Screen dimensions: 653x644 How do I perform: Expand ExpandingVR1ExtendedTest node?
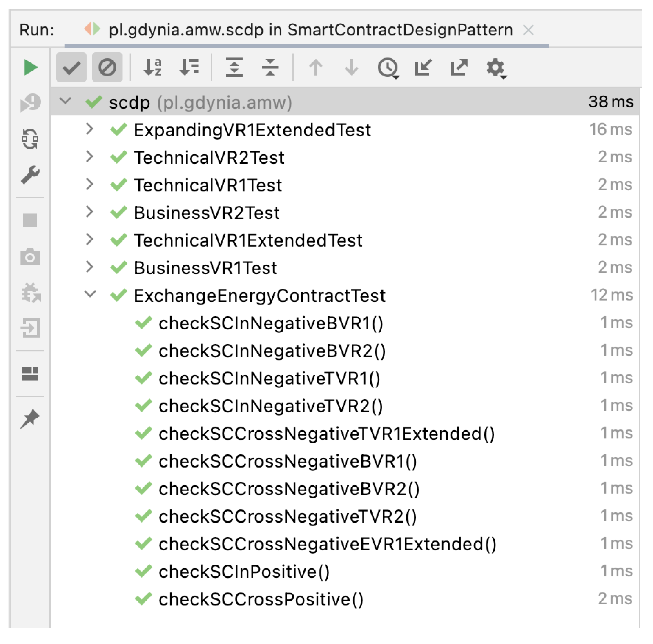pos(90,129)
